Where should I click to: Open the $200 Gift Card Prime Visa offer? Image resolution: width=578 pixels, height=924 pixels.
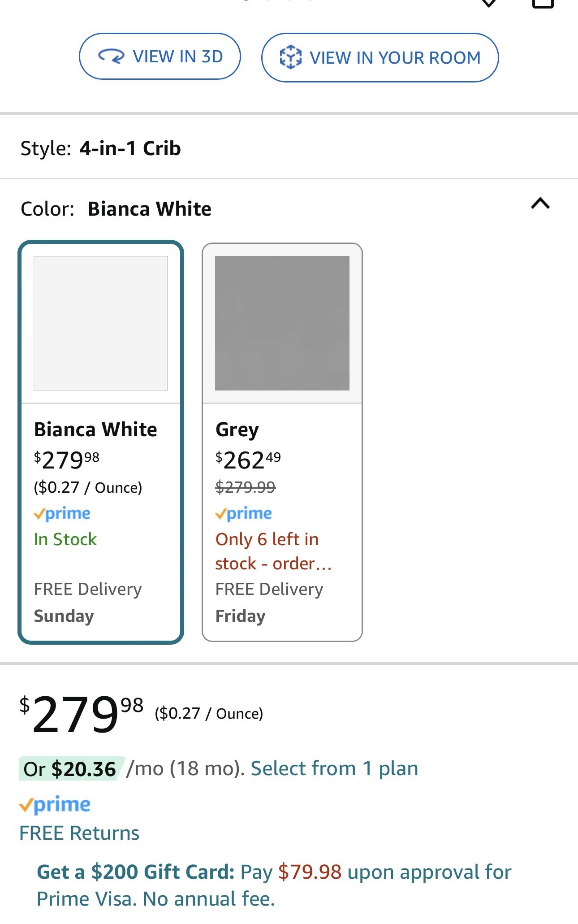(x=273, y=885)
